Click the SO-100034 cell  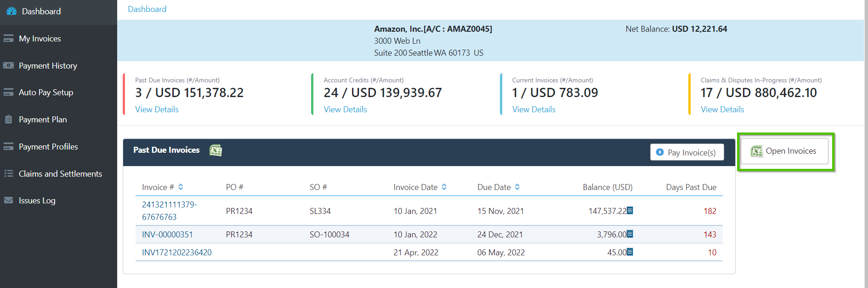[329, 235]
